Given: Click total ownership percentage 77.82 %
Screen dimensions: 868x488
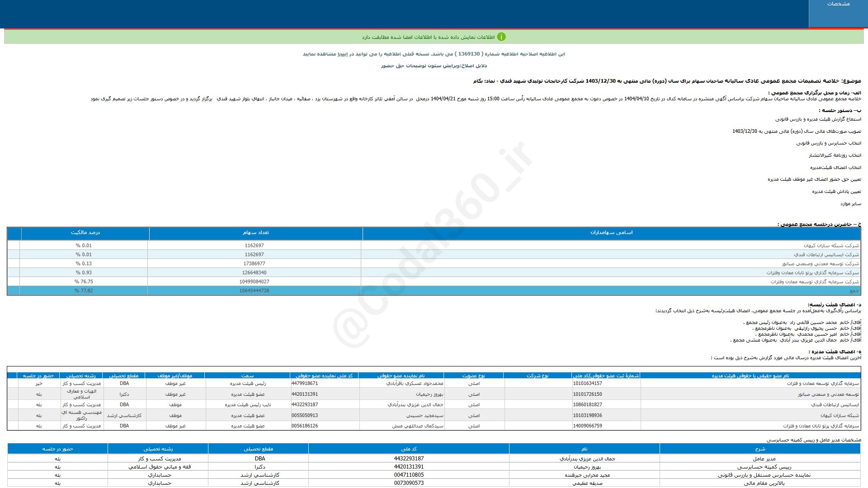Looking at the screenshot, I should [x=84, y=291].
